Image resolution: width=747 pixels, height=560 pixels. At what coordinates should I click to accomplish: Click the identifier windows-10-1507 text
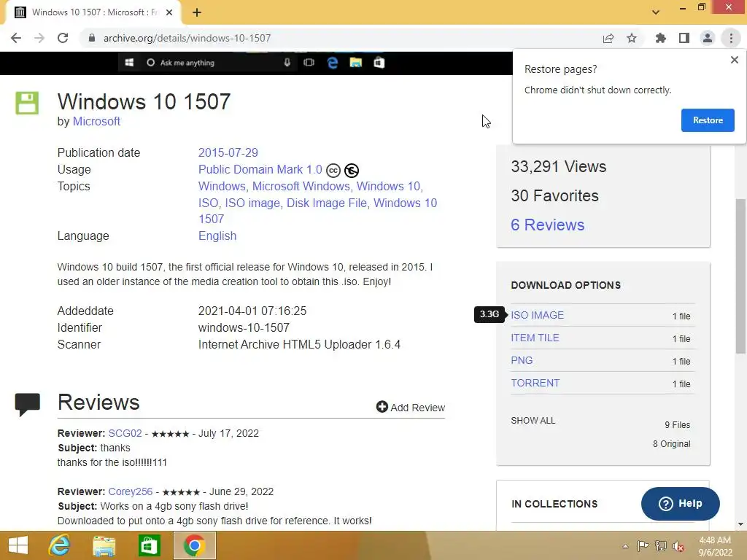pyautogui.click(x=244, y=327)
